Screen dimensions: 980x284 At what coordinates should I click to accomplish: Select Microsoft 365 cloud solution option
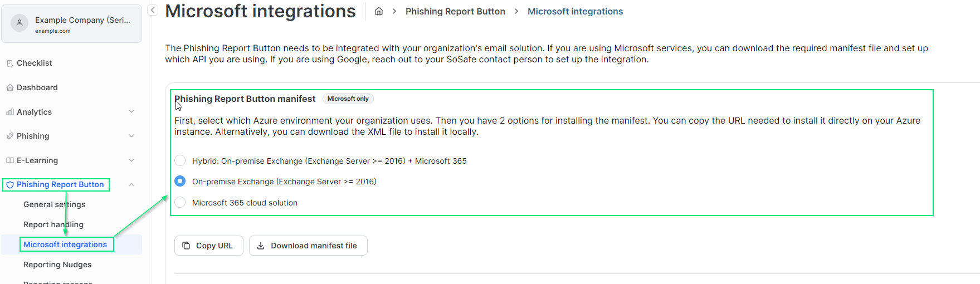pos(180,202)
